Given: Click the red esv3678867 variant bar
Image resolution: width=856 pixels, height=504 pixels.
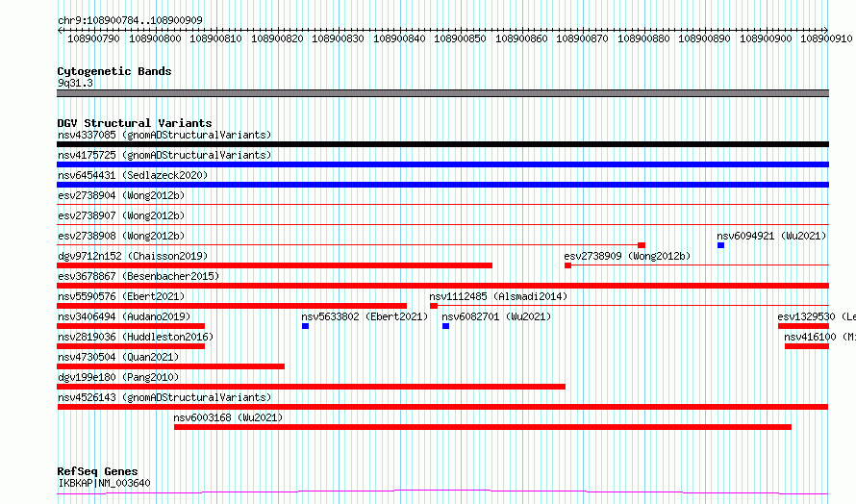Looking at the screenshot, I should pyautogui.click(x=442, y=286).
